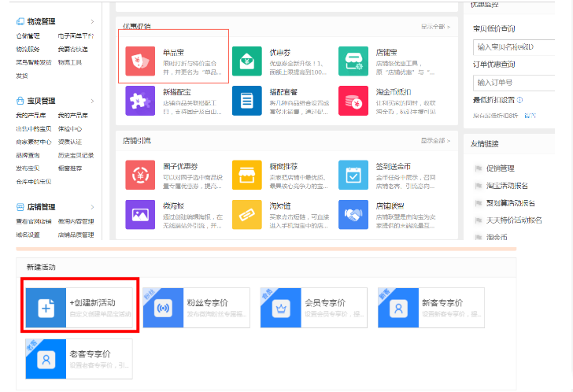Open the 店铺联盟 handshake icon

353,214
